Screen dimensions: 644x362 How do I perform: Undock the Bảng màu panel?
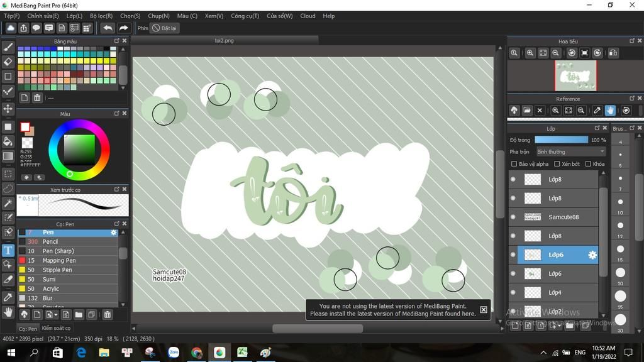point(116,41)
